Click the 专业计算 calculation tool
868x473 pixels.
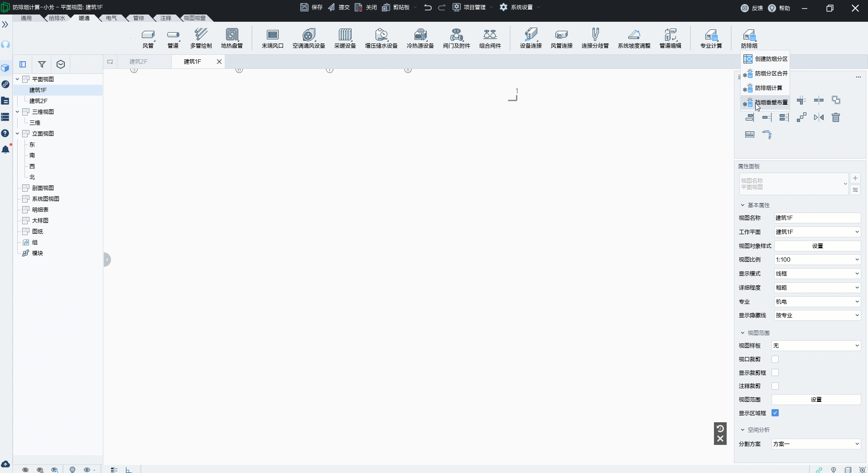pos(711,38)
